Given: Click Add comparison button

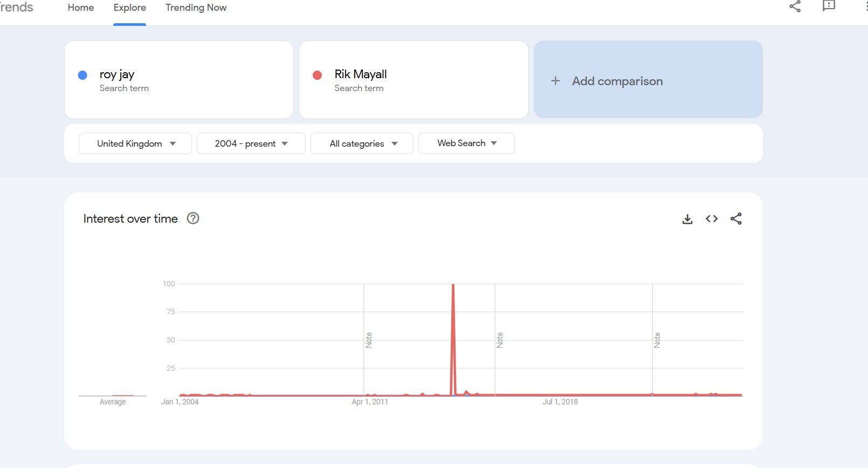Looking at the screenshot, I should [x=648, y=79].
